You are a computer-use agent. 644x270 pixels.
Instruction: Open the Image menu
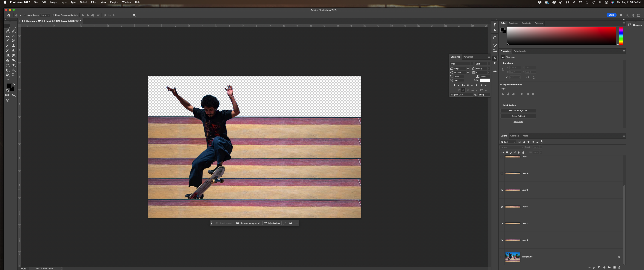coord(53,2)
